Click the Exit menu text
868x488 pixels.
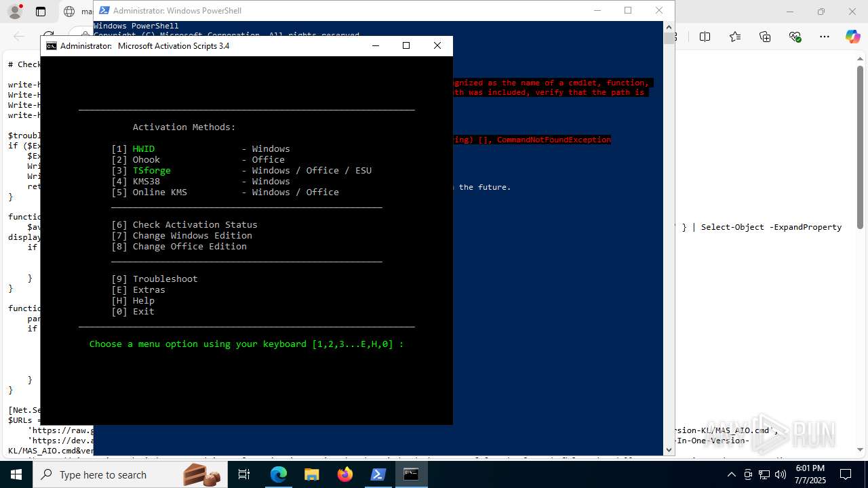pyautogui.click(x=144, y=311)
